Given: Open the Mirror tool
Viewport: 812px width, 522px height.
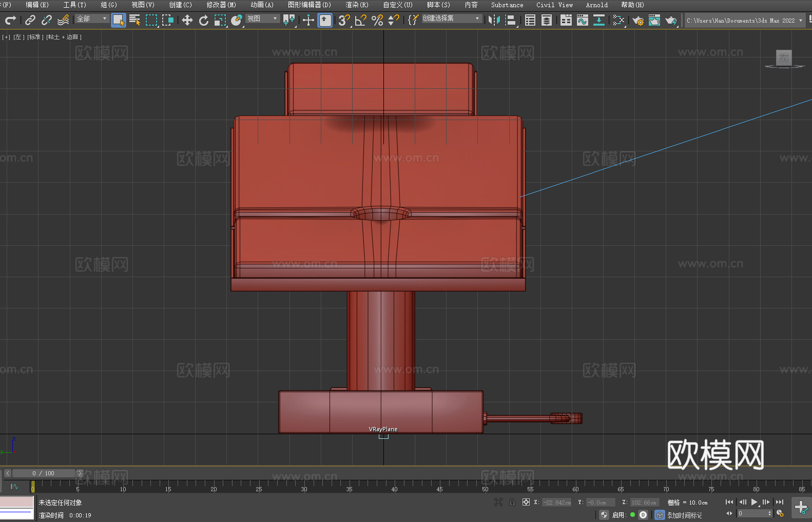Looking at the screenshot, I should (494, 20).
